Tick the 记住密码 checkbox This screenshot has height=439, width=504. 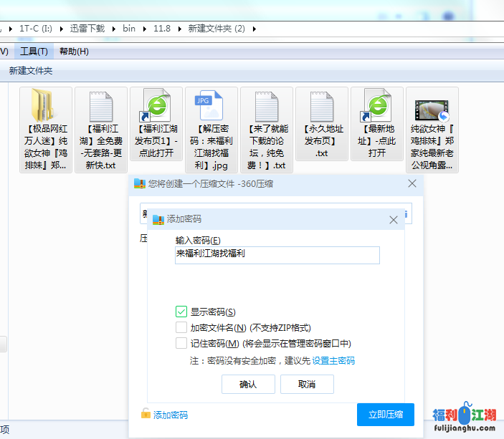point(181,343)
